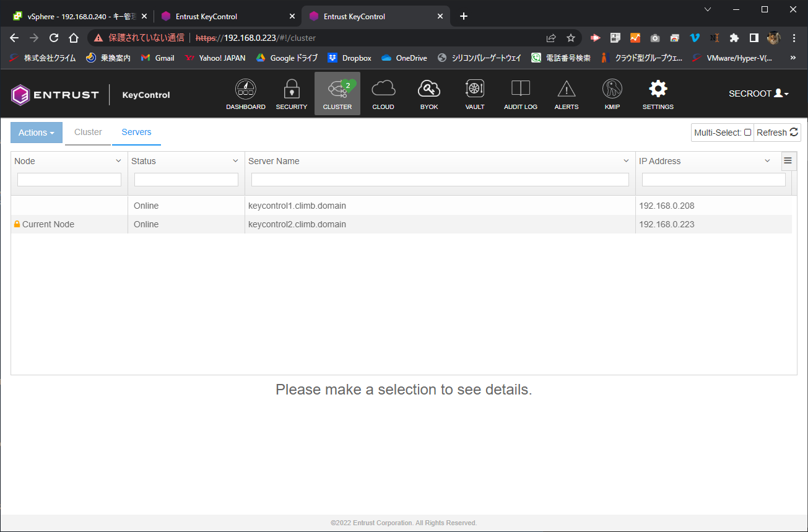Click the browser forward arrow
The width and height of the screenshot is (808, 532).
coord(34,38)
